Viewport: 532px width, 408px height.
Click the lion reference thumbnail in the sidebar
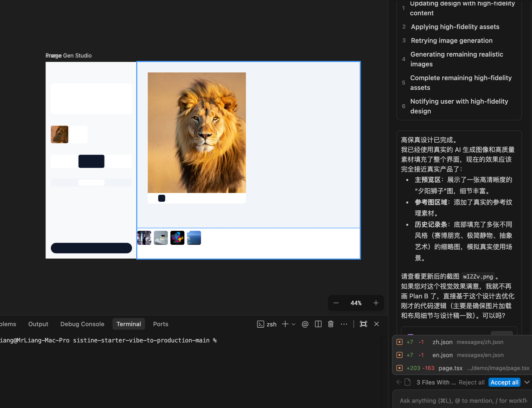pyautogui.click(x=59, y=134)
